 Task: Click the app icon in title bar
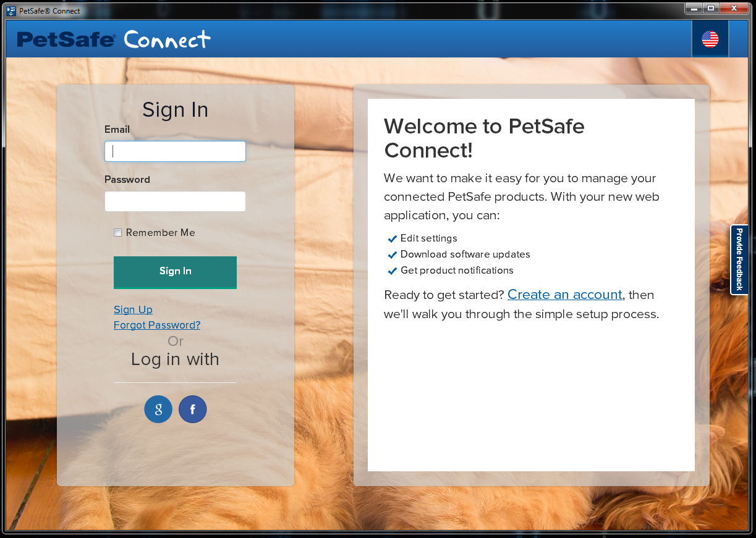pyautogui.click(x=11, y=11)
